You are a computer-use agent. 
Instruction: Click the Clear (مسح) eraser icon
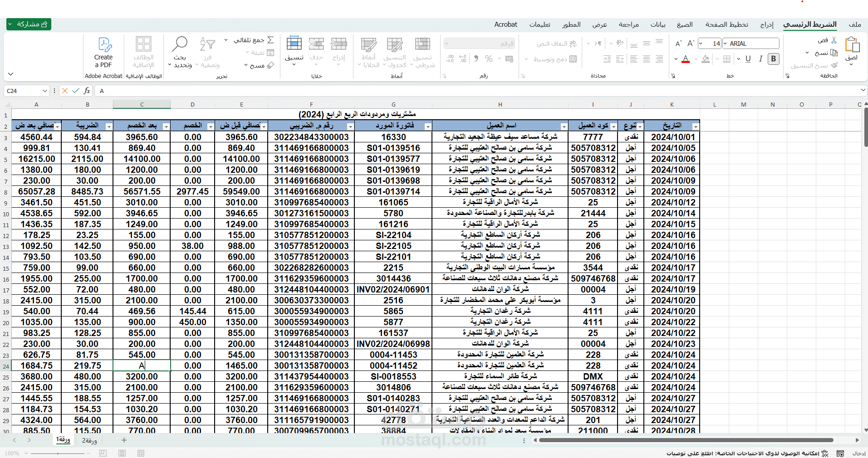point(270,65)
